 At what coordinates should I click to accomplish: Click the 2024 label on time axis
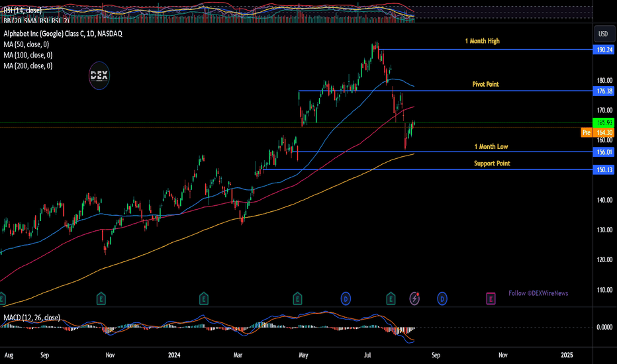[x=174, y=355]
